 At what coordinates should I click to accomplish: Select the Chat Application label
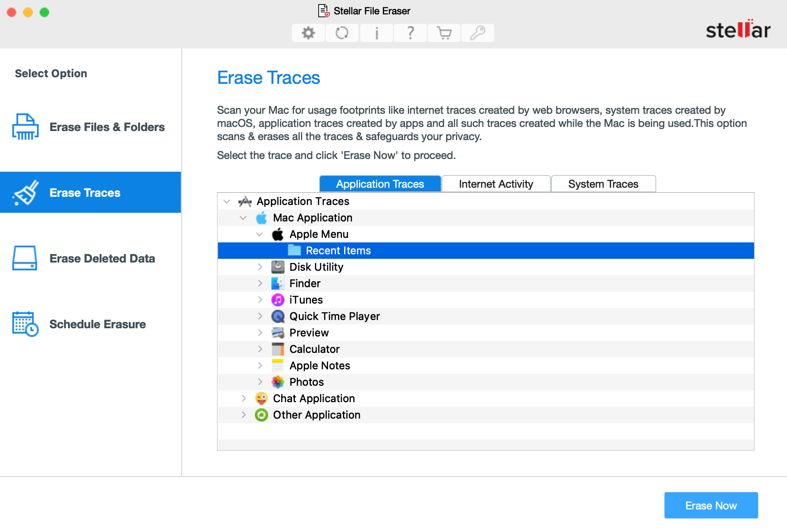[x=314, y=398]
